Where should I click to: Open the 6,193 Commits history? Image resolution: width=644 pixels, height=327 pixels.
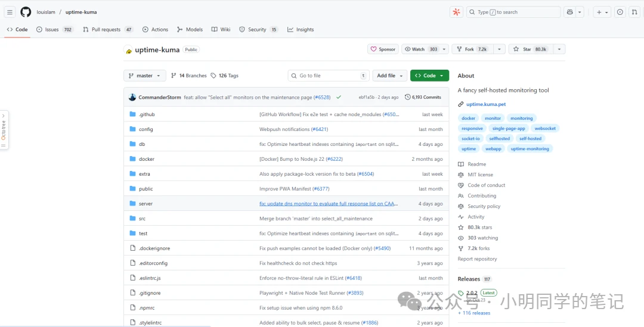pos(423,97)
